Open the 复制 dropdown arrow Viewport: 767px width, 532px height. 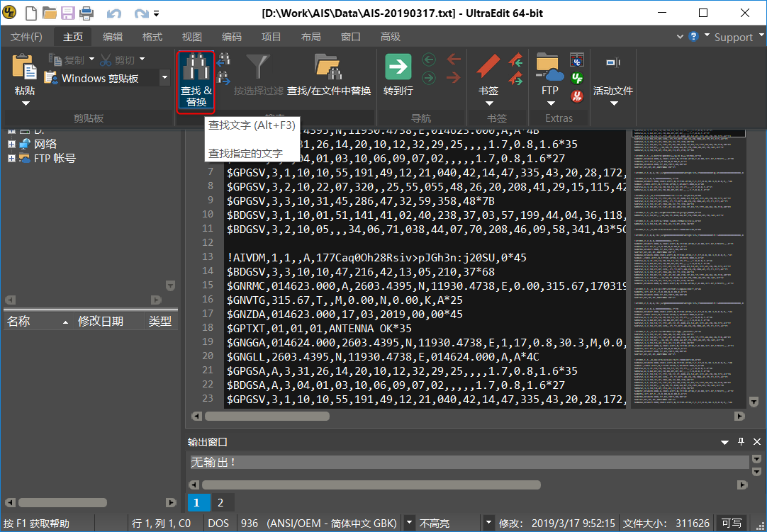pos(91,60)
